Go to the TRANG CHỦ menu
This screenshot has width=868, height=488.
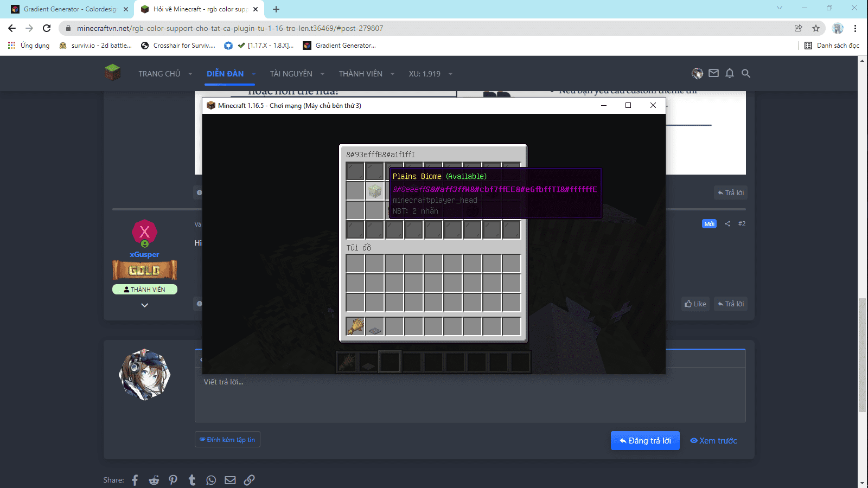159,74
